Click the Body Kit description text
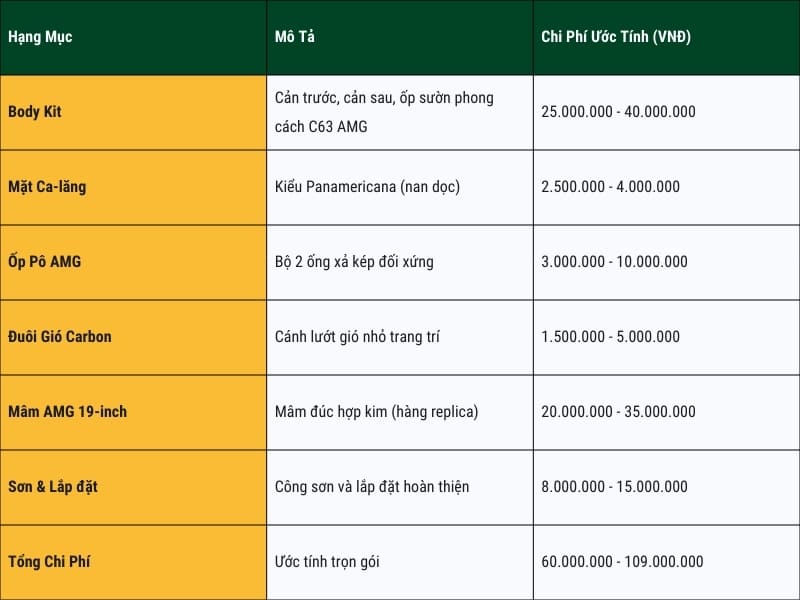Screen dimensions: 800x600 [x=384, y=112]
